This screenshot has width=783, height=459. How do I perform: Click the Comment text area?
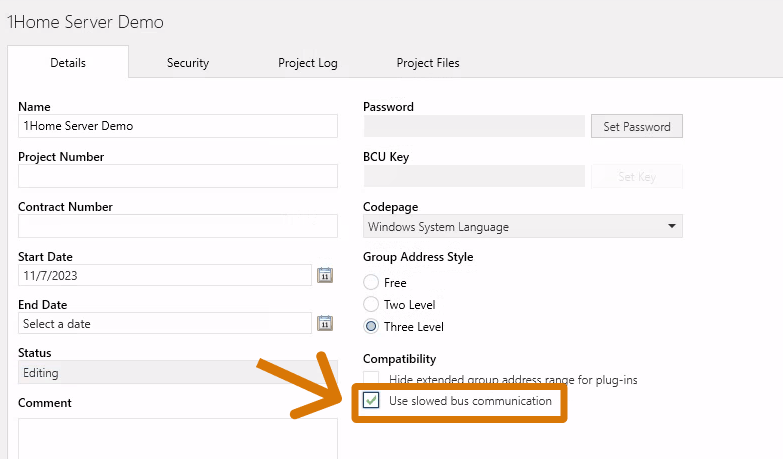tap(177, 438)
